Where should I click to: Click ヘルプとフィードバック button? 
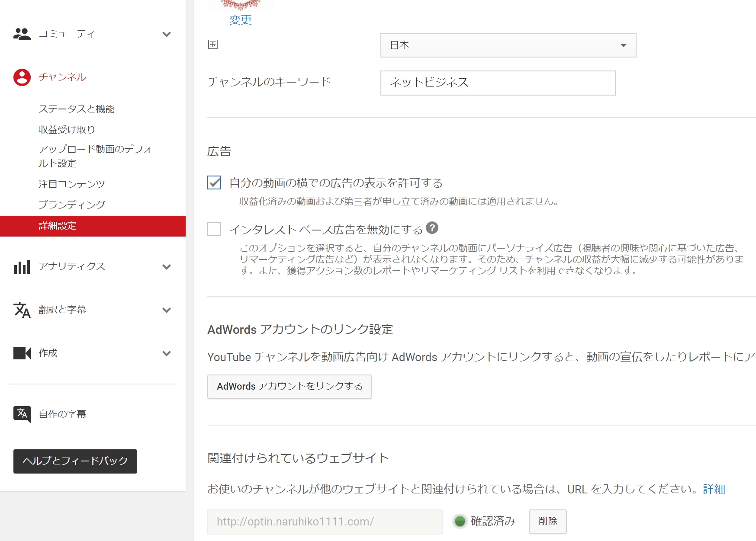click(x=75, y=461)
